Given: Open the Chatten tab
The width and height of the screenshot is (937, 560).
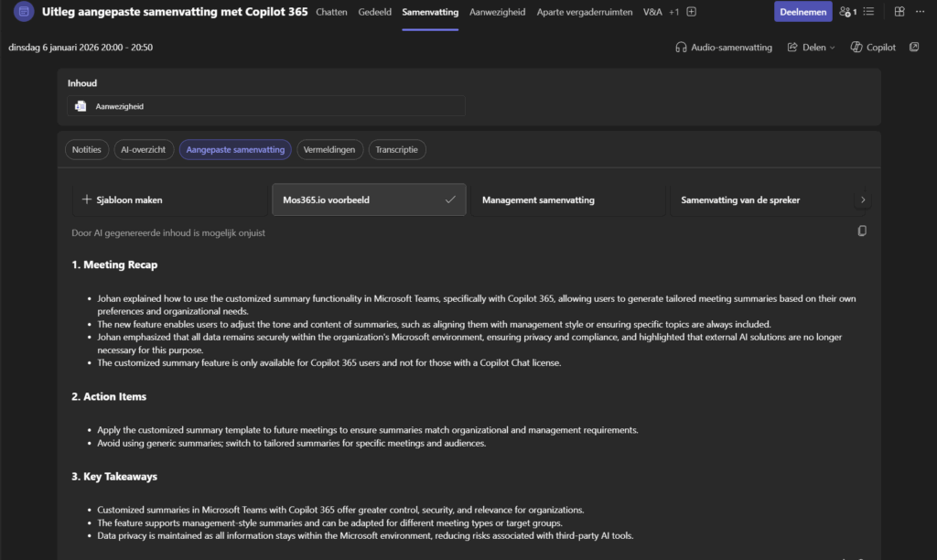Looking at the screenshot, I should (330, 12).
